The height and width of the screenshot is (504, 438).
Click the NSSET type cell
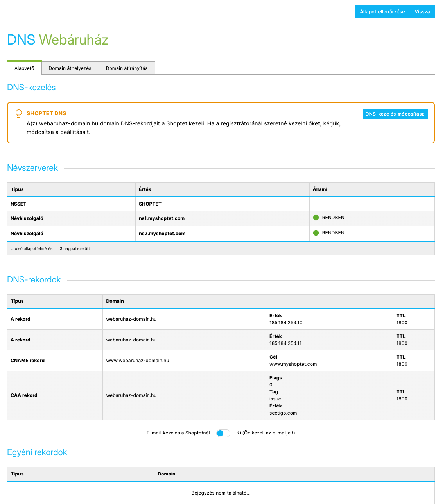(x=71, y=204)
